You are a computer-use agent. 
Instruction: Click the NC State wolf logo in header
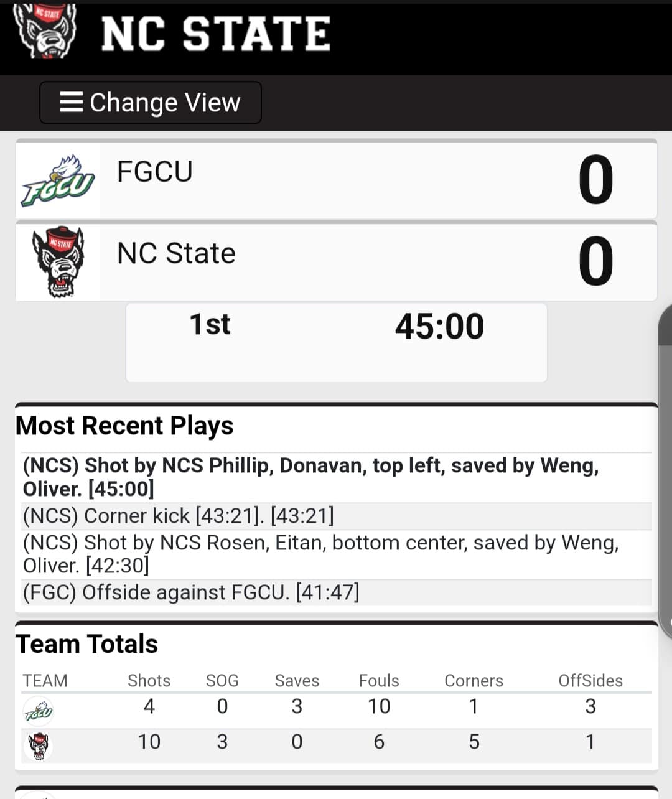coord(45,31)
